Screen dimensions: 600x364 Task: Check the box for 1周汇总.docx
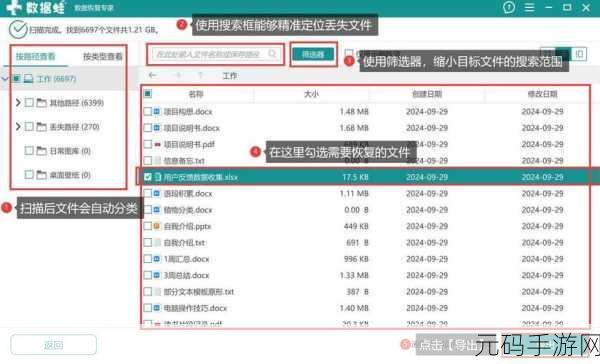coord(148,259)
